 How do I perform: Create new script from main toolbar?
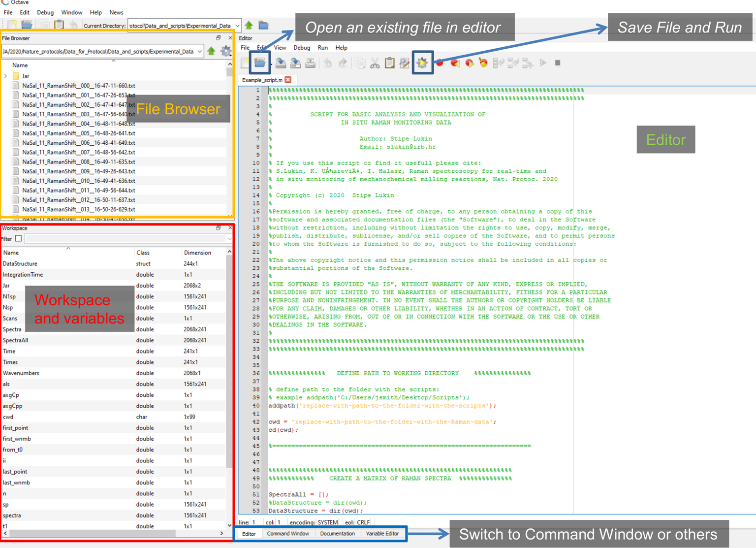tap(12, 25)
